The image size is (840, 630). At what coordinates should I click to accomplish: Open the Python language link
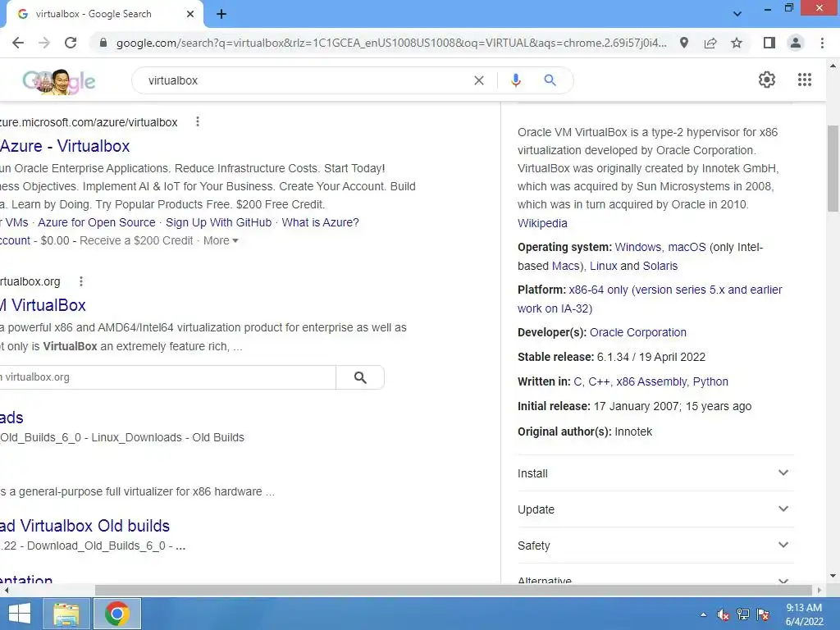pyautogui.click(x=710, y=381)
